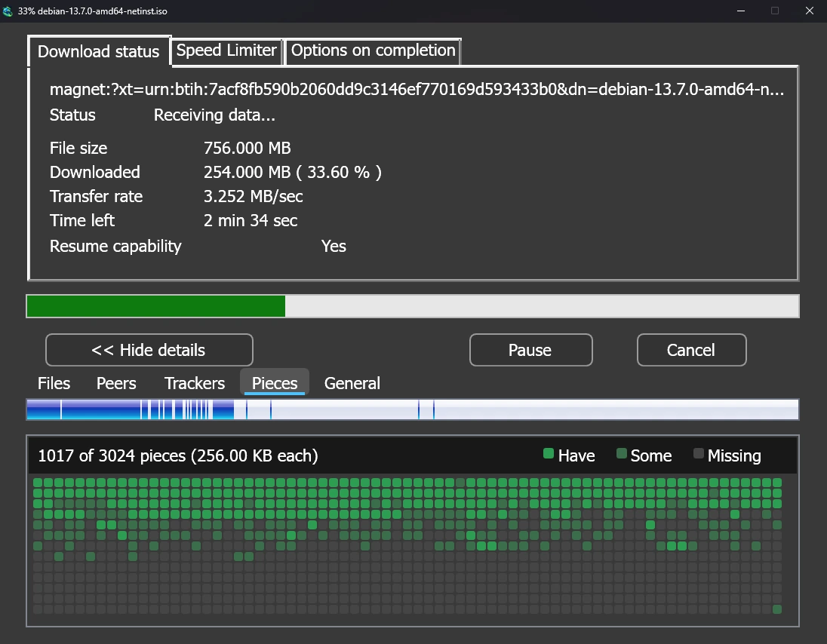Image resolution: width=827 pixels, height=644 pixels.
Task: Click the 'Missing' legend label
Action: (734, 456)
